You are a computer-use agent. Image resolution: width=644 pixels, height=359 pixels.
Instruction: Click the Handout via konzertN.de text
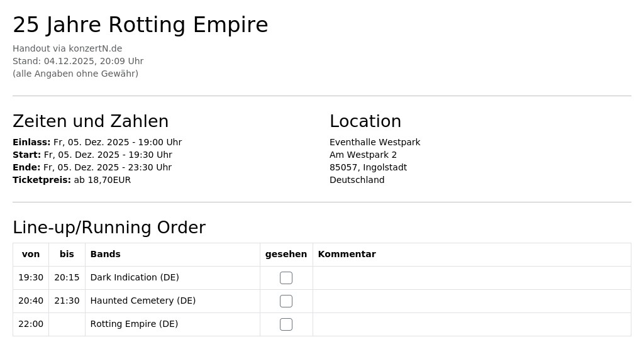[67, 48]
